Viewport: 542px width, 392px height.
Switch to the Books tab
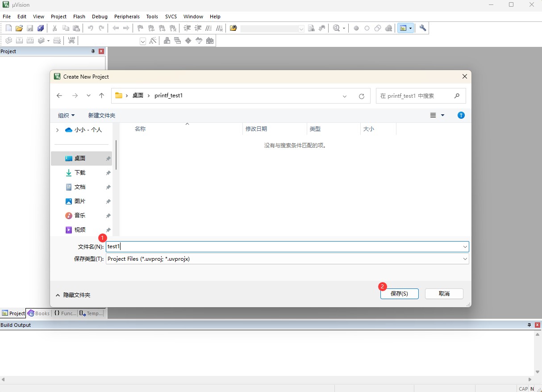tap(39, 313)
